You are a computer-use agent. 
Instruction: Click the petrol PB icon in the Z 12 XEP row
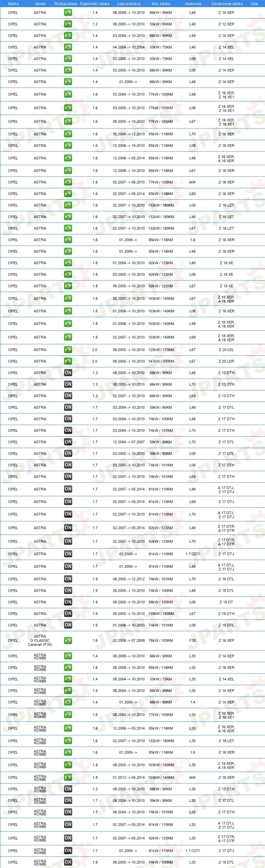[68, 24]
